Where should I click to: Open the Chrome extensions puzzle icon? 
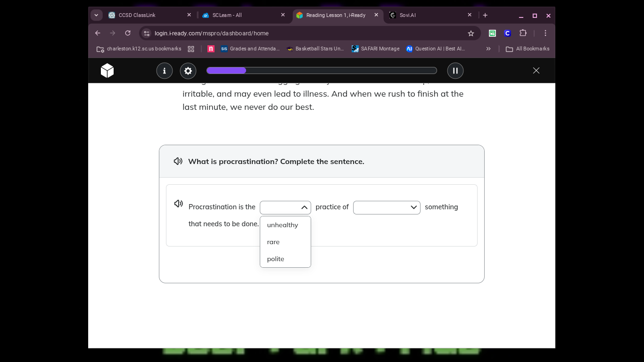(523, 33)
